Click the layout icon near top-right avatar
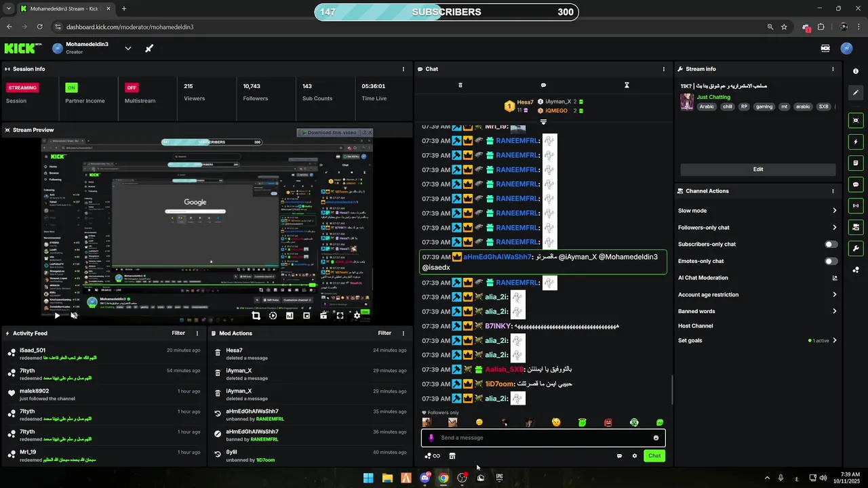 pos(825,48)
